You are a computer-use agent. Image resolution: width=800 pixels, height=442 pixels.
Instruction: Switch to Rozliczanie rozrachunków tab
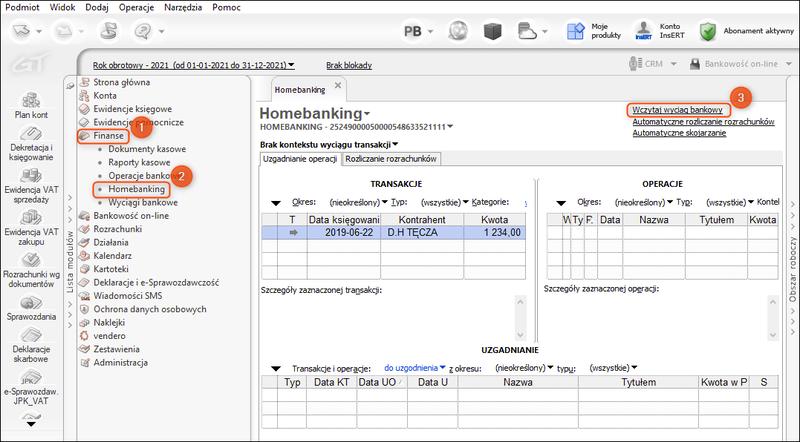pyautogui.click(x=391, y=159)
